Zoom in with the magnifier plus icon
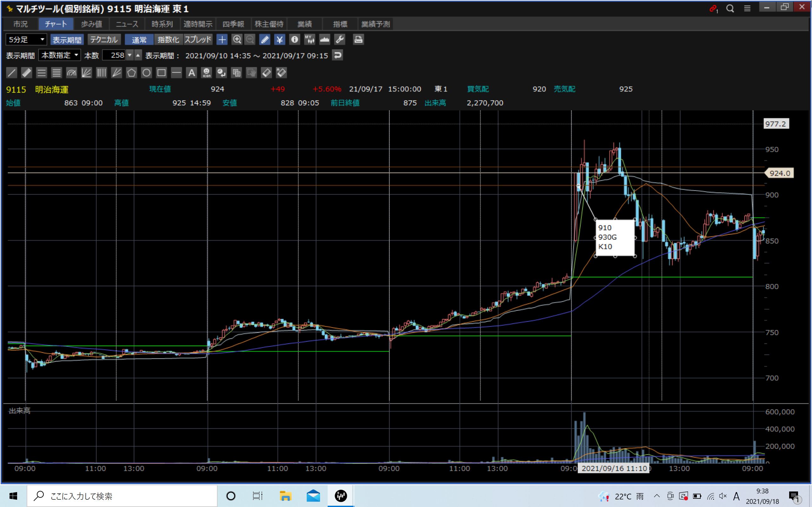Screen dimensions: 812x507 click(x=237, y=40)
